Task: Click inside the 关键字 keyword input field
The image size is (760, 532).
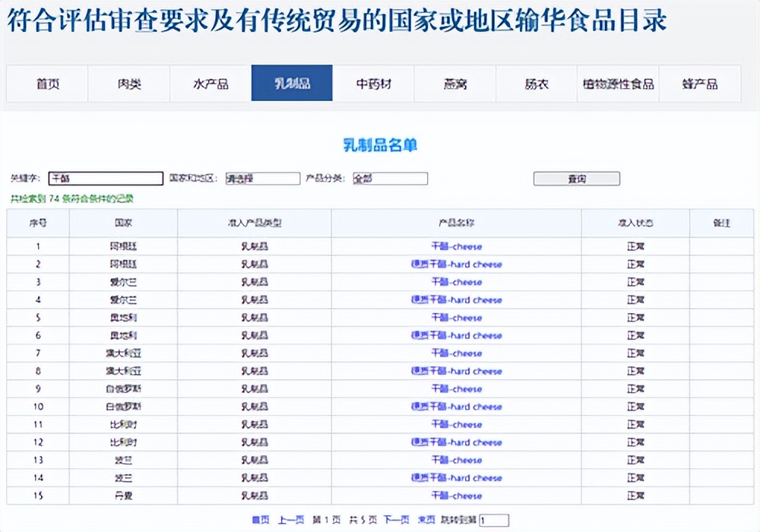Action: click(106, 178)
